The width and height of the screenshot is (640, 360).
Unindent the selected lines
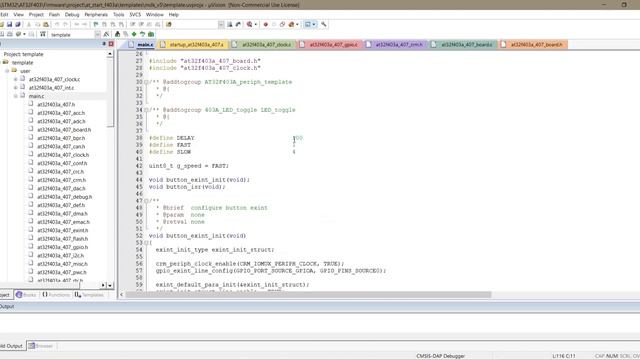(141, 24)
